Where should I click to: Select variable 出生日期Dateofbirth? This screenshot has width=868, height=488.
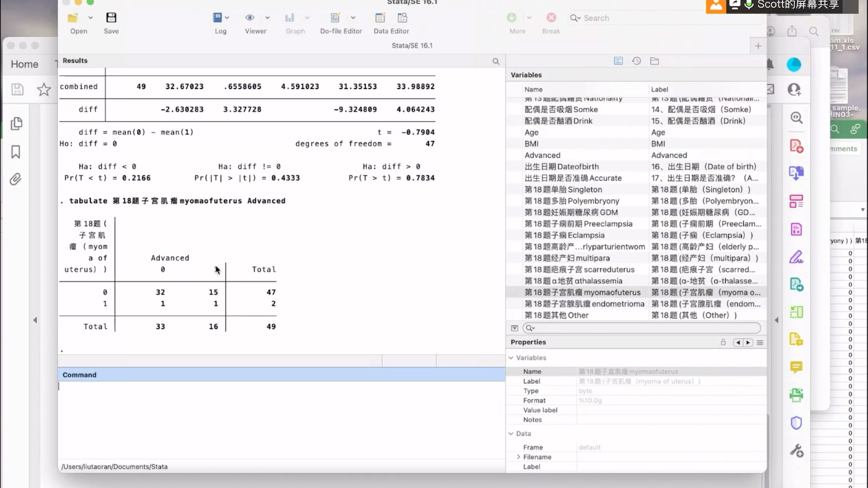coord(636,167)
